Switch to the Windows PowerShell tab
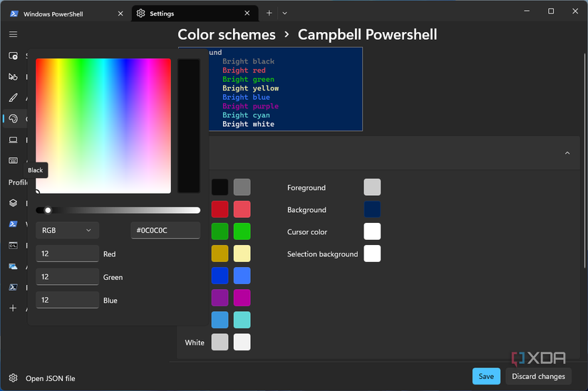The image size is (588, 391). pos(67,14)
